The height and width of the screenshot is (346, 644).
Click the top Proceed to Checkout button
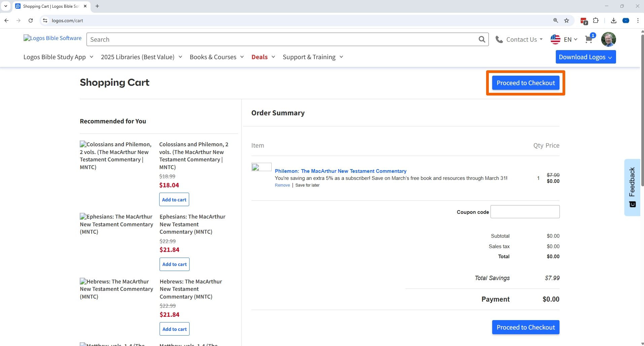coord(526,83)
